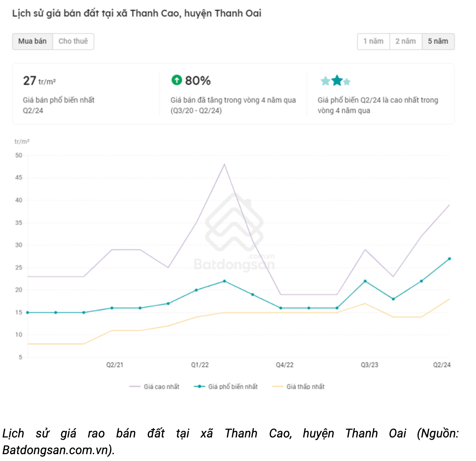
Task: Toggle Giá phổ biến nhất legend series
Action: tap(226, 387)
